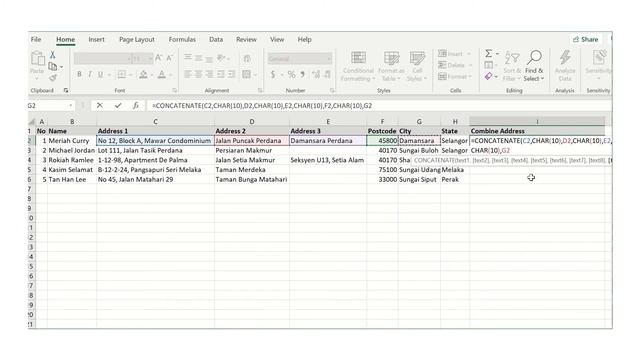640x360 pixels.
Task: Toggle Top Align in Alignment group
Action: click(x=188, y=58)
